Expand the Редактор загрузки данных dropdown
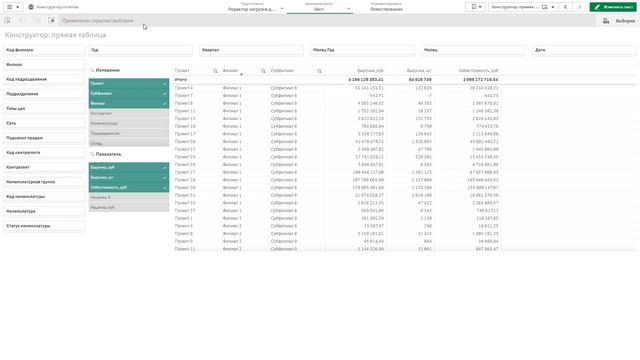This screenshot has height=360, width=640. (282, 9)
